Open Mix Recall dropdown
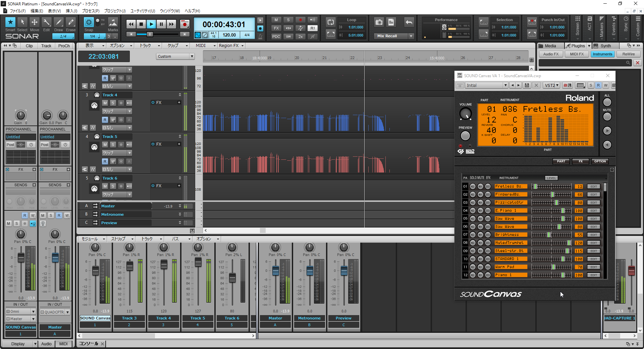The image size is (644, 349). click(x=411, y=36)
